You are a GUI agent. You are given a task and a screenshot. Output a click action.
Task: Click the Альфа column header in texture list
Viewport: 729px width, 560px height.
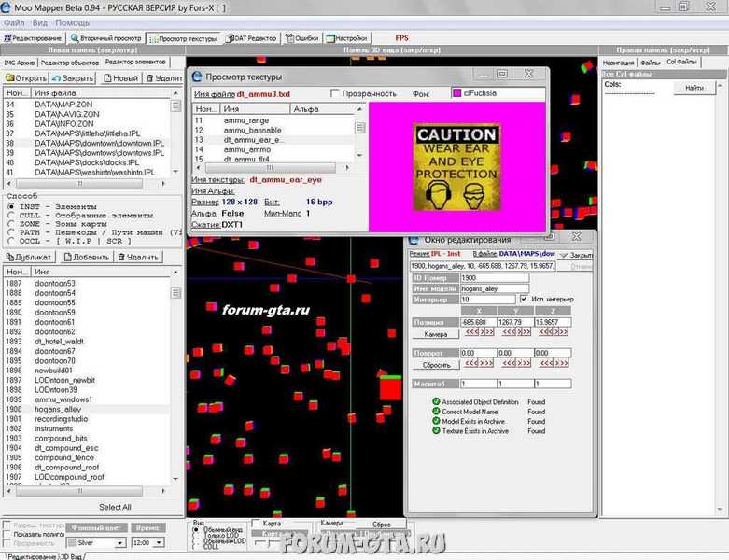coord(323,109)
